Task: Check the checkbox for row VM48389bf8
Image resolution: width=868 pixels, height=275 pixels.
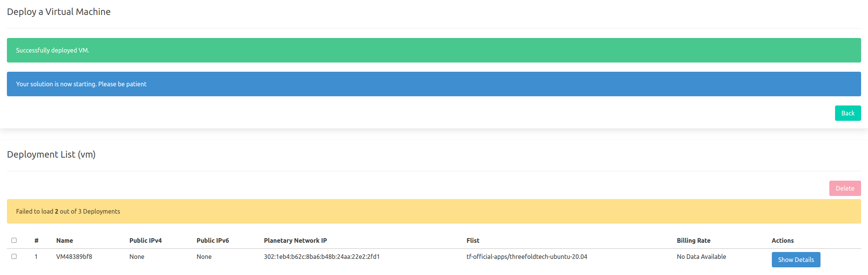Action: tap(15, 257)
